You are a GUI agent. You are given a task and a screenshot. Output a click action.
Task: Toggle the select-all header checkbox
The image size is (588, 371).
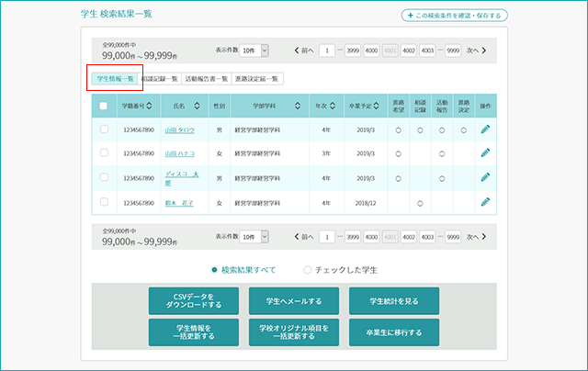click(104, 106)
